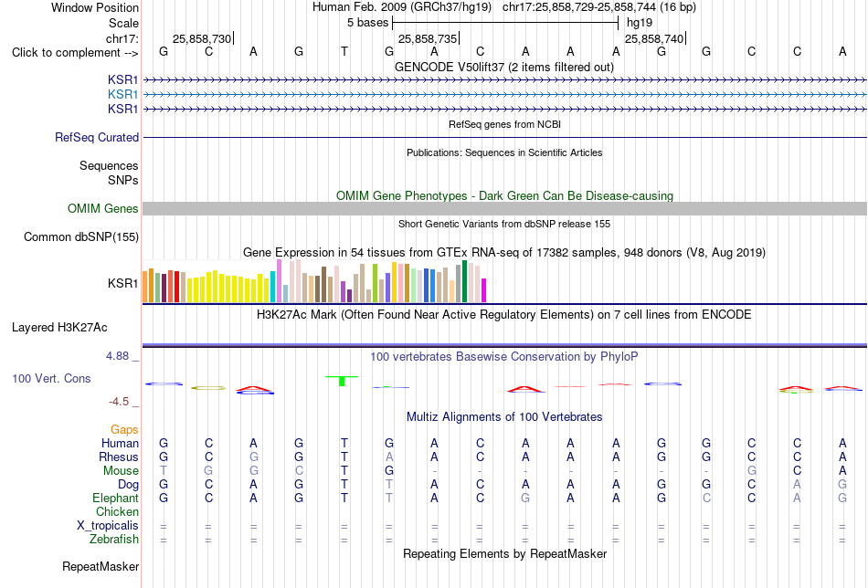Open 100 Vert. Cons track label

pyautogui.click(x=51, y=378)
